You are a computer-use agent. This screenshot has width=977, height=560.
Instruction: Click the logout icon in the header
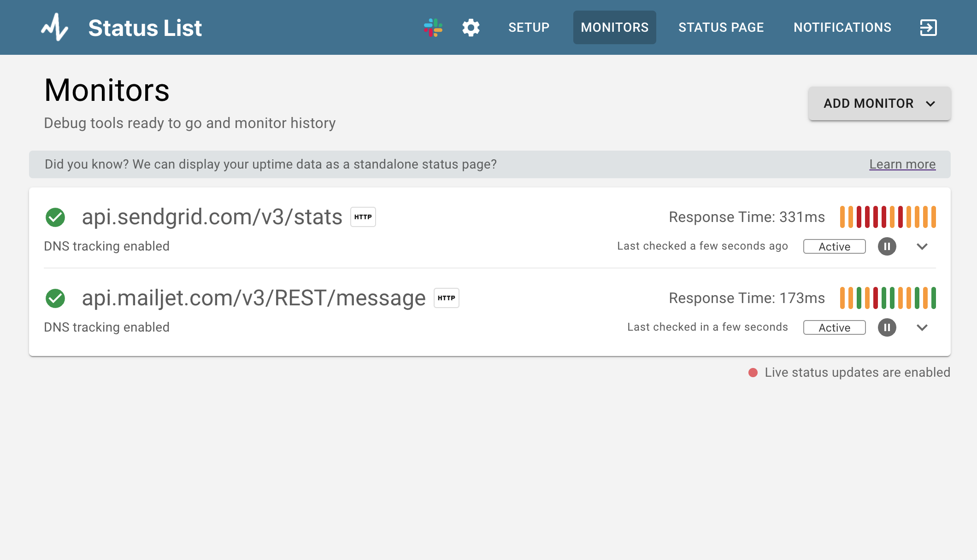928,28
